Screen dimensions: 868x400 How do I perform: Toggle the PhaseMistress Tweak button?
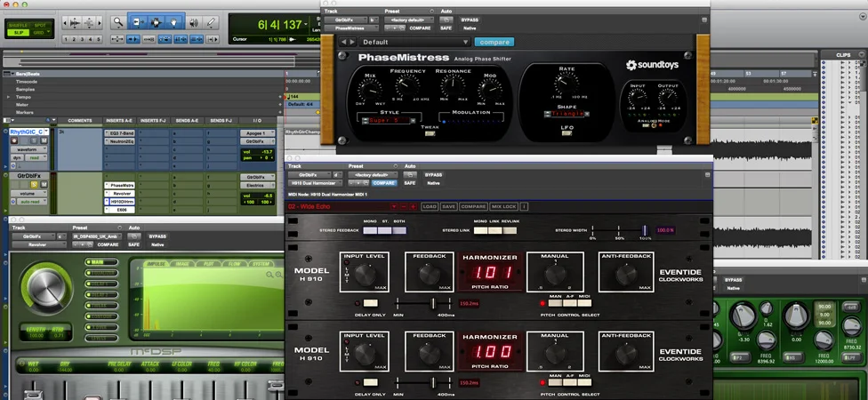(430, 133)
